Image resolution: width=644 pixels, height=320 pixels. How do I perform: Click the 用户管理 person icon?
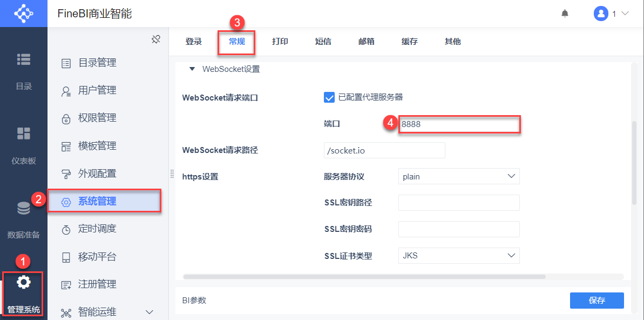[66, 91]
